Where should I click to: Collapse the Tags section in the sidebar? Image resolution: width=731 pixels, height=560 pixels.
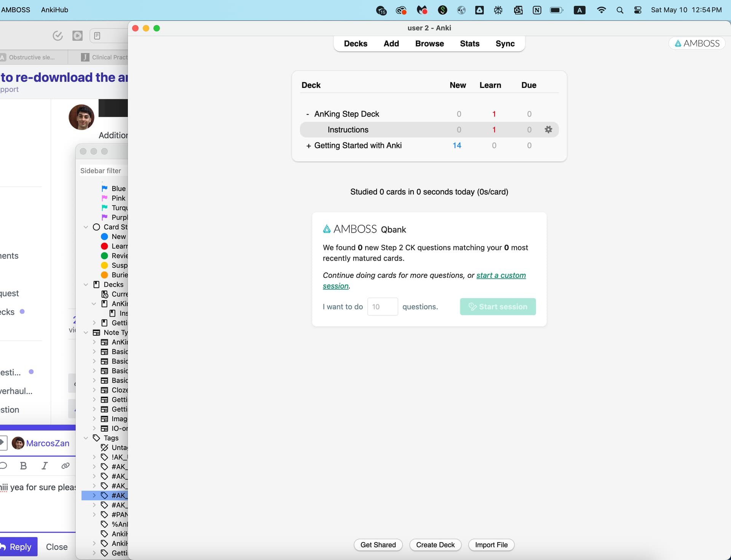click(86, 438)
